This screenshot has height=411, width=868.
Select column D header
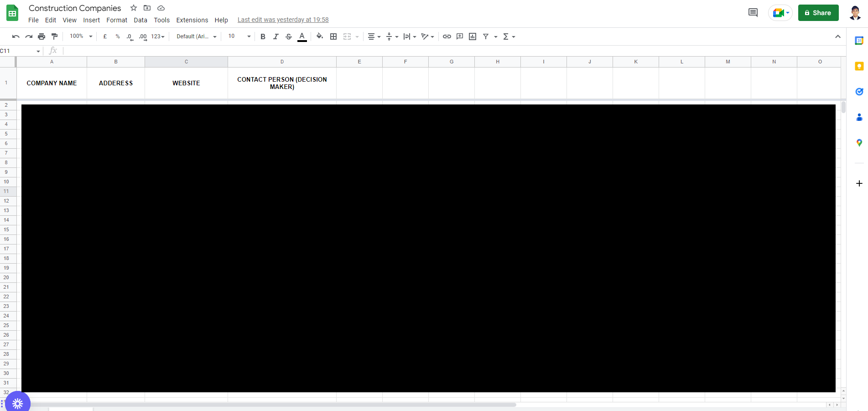(x=282, y=62)
